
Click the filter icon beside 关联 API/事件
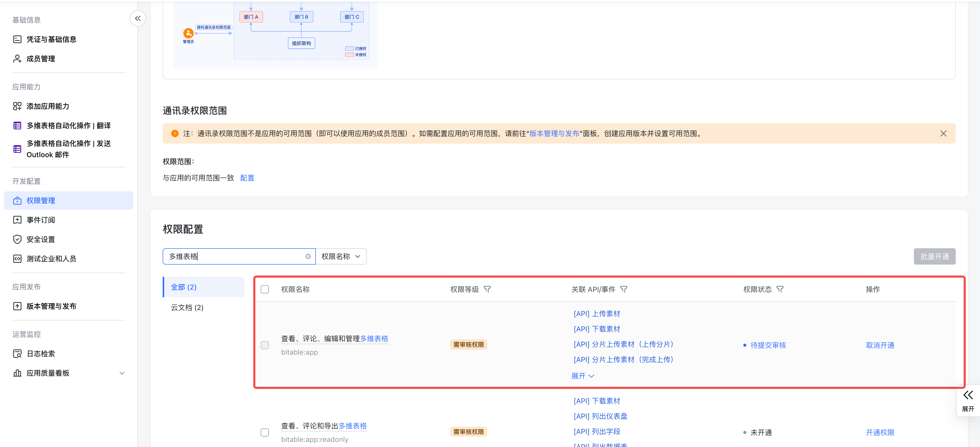coord(624,289)
